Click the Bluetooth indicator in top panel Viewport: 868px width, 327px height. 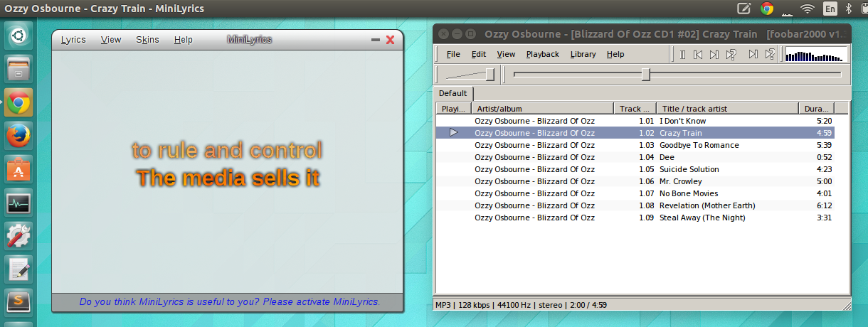(848, 9)
